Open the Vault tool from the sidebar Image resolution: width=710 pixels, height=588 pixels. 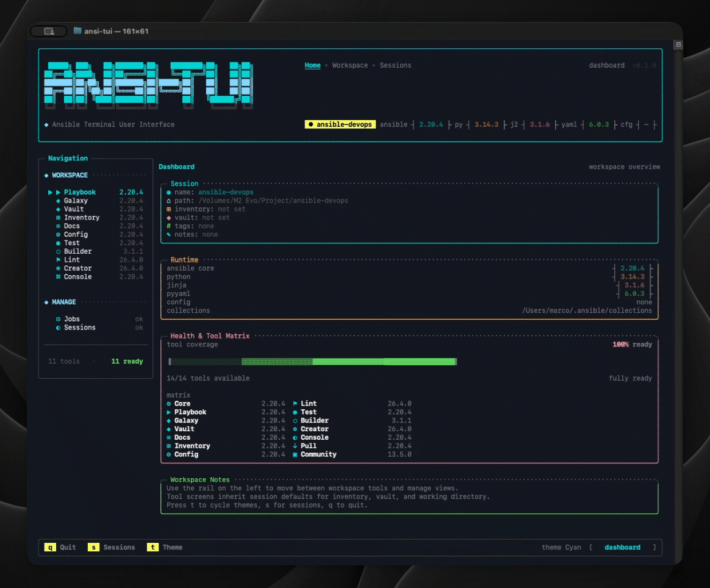[x=74, y=209]
